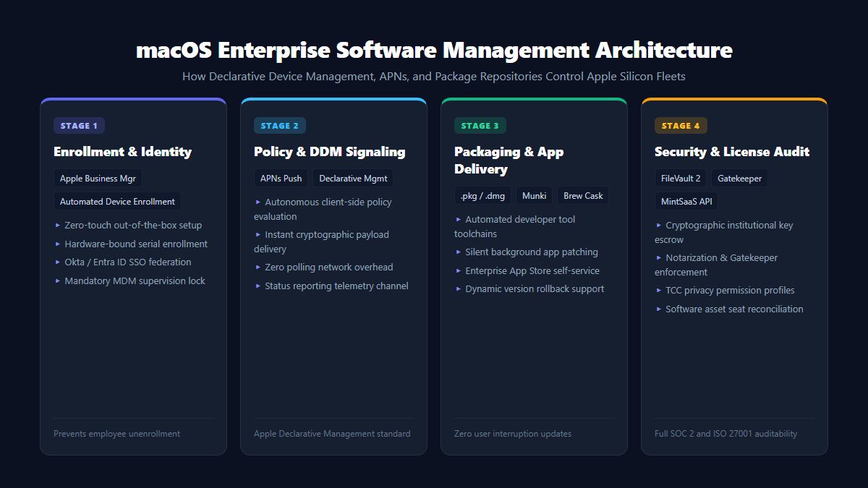Select the Gatekeeper tag

[739, 179]
